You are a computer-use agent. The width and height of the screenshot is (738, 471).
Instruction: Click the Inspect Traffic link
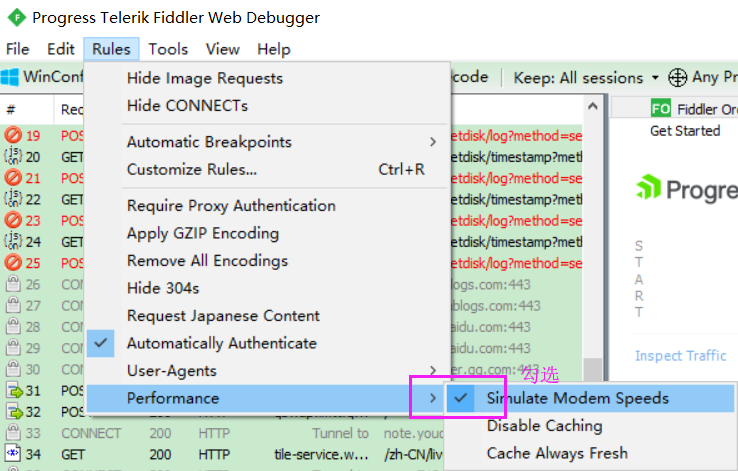tap(681, 356)
